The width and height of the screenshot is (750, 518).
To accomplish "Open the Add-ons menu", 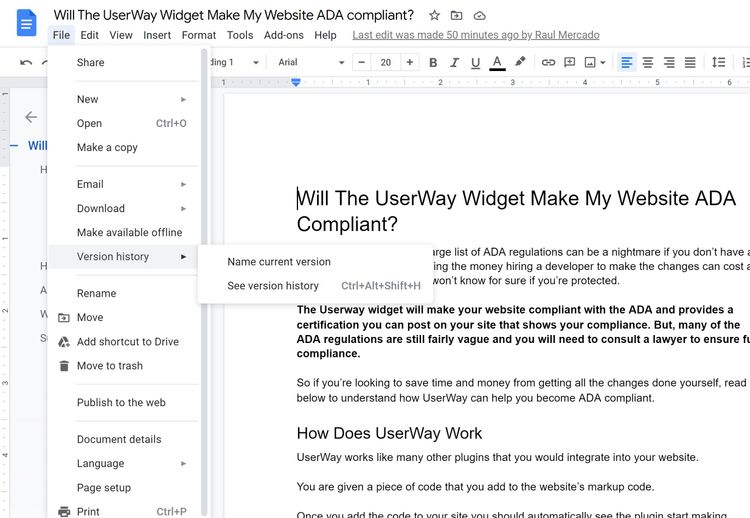I will point(284,35).
